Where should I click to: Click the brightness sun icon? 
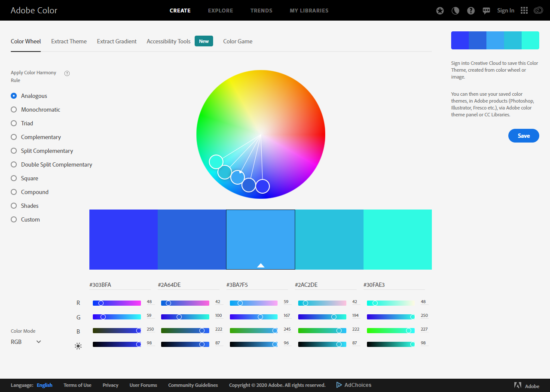point(78,346)
